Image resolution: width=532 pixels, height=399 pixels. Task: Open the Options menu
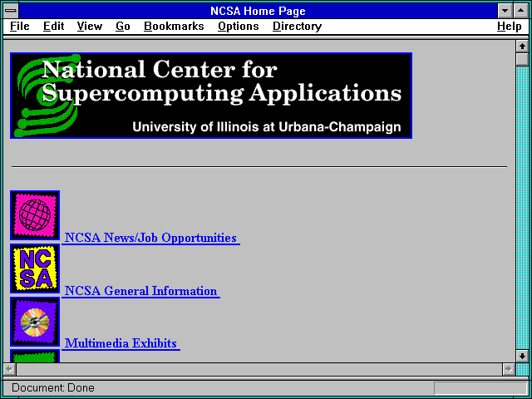[x=239, y=27]
